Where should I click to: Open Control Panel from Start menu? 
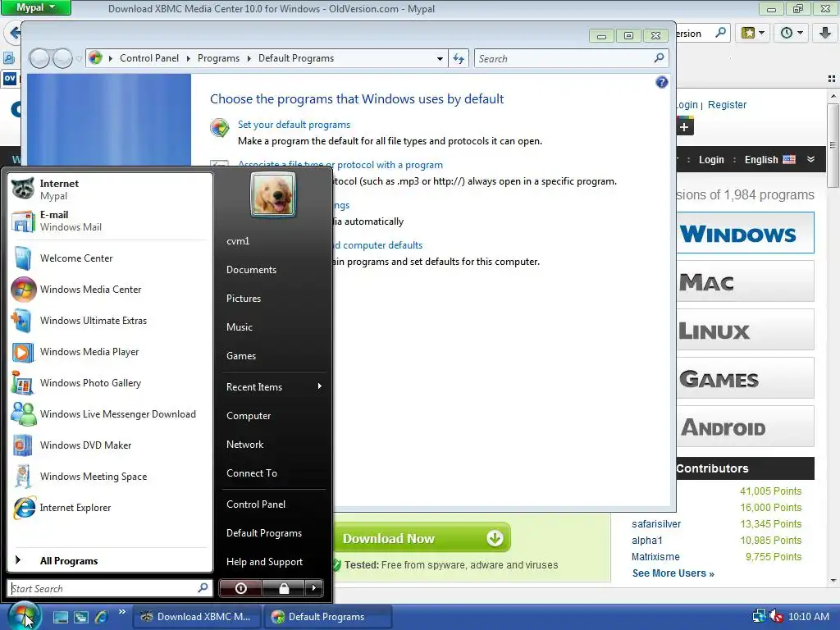tap(274, 504)
